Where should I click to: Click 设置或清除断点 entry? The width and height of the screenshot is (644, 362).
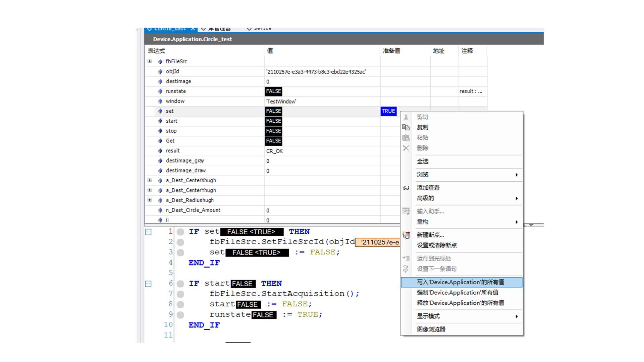[x=437, y=245]
